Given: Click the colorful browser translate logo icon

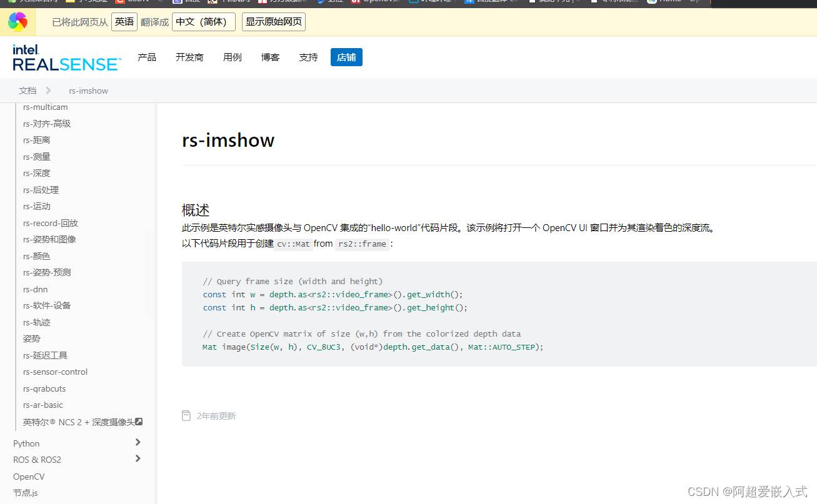Looking at the screenshot, I should (x=18, y=22).
